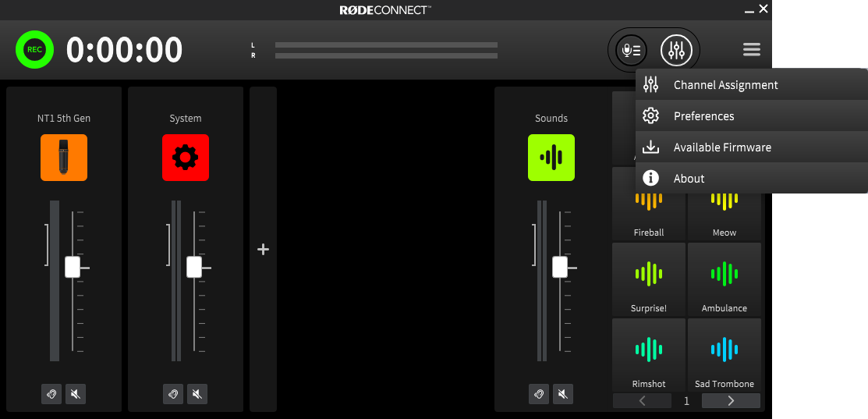Viewport: 868px width, 419px height.
Task: Click the NT1 5th Gen channel name
Action: click(x=64, y=119)
